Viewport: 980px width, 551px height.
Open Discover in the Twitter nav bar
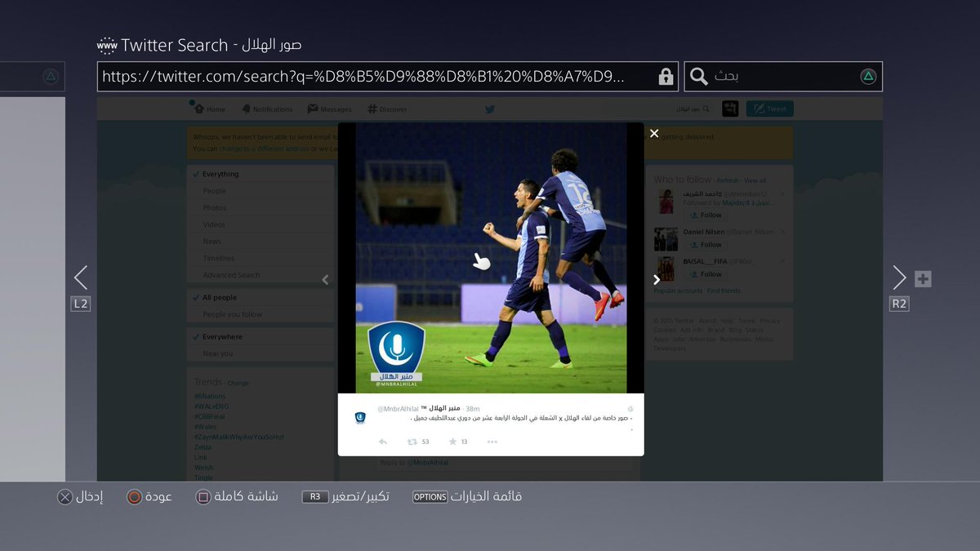[x=387, y=109]
